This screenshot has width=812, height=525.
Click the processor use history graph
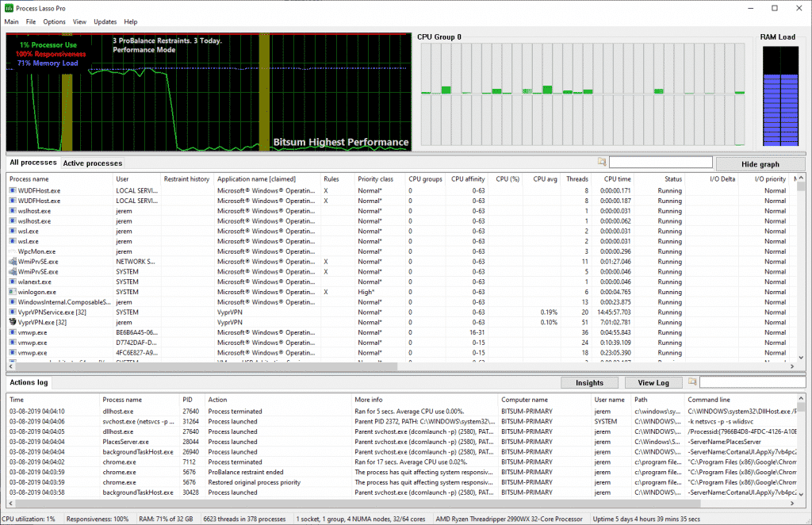(209, 92)
